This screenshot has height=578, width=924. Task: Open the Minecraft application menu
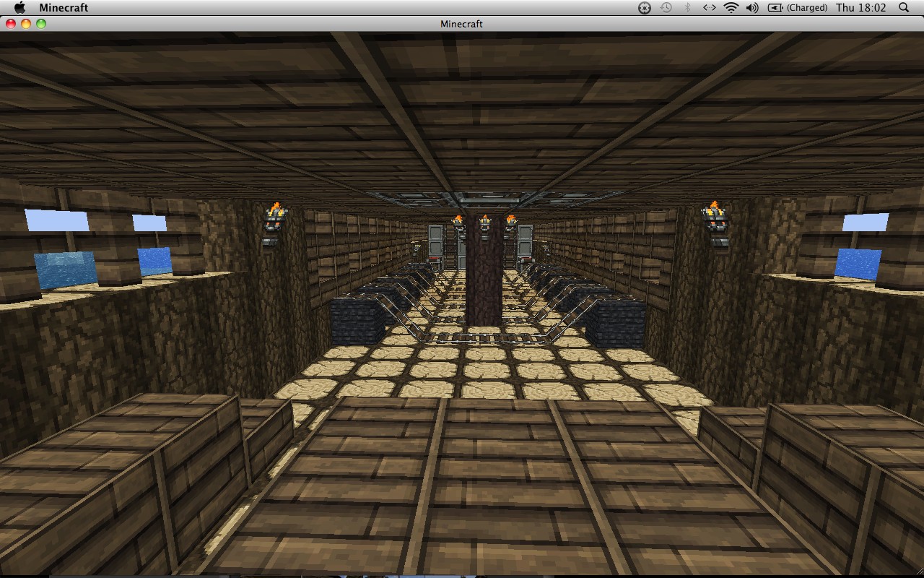[64, 7]
